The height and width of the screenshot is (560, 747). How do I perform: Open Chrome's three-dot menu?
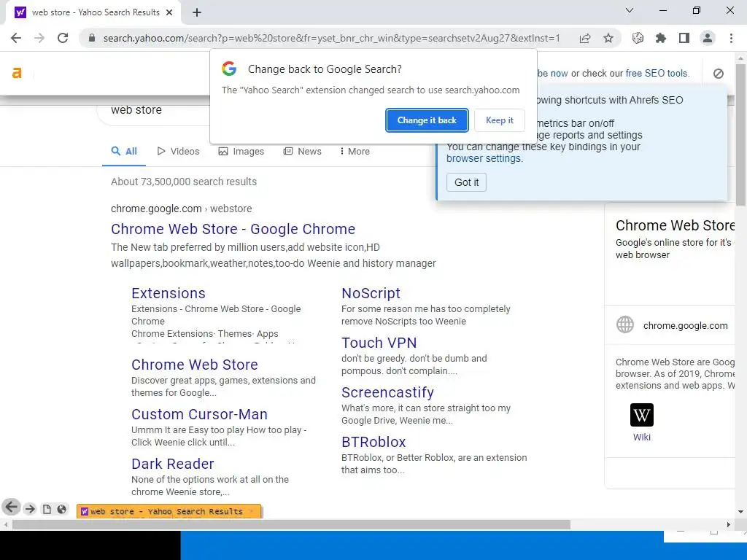pos(731,38)
